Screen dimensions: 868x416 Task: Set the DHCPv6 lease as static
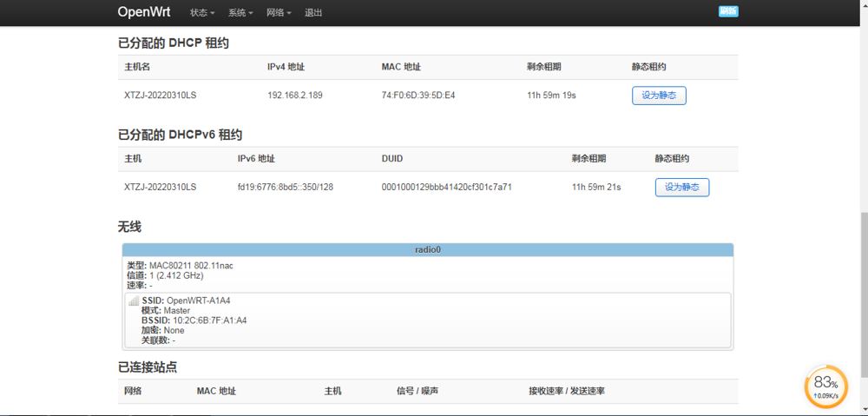(682, 188)
